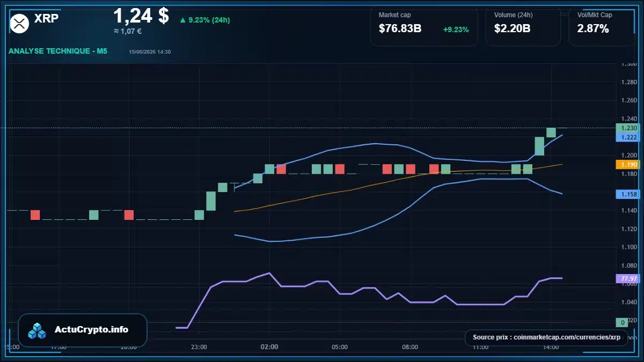Click the topmost green candle at 1.230 level
Screen dimensions: 644x362
551,132
